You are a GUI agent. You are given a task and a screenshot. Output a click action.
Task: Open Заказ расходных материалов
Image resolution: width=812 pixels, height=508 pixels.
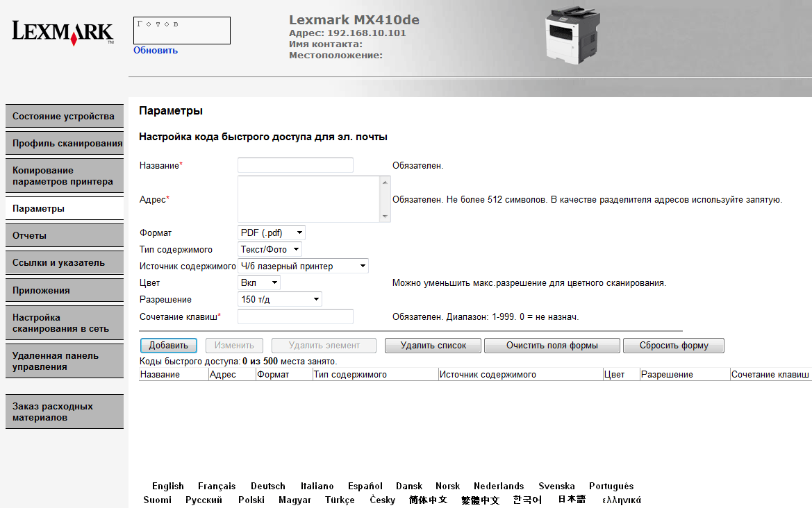click(x=64, y=412)
